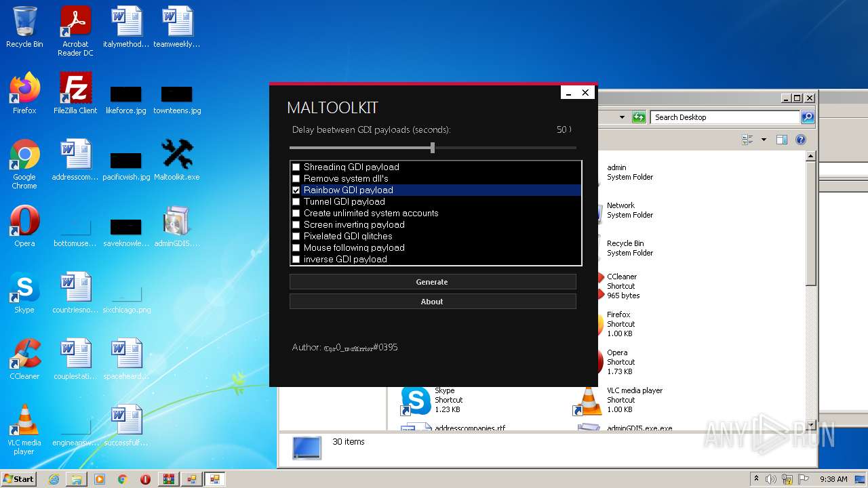Viewport: 868px width, 488px height.
Task: Launch the Acrobat Reader DC shortcut
Action: pyautogui.click(x=75, y=31)
